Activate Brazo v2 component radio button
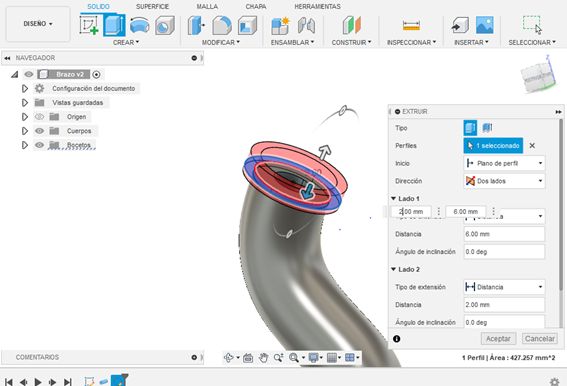The image size is (567, 386). tap(96, 75)
